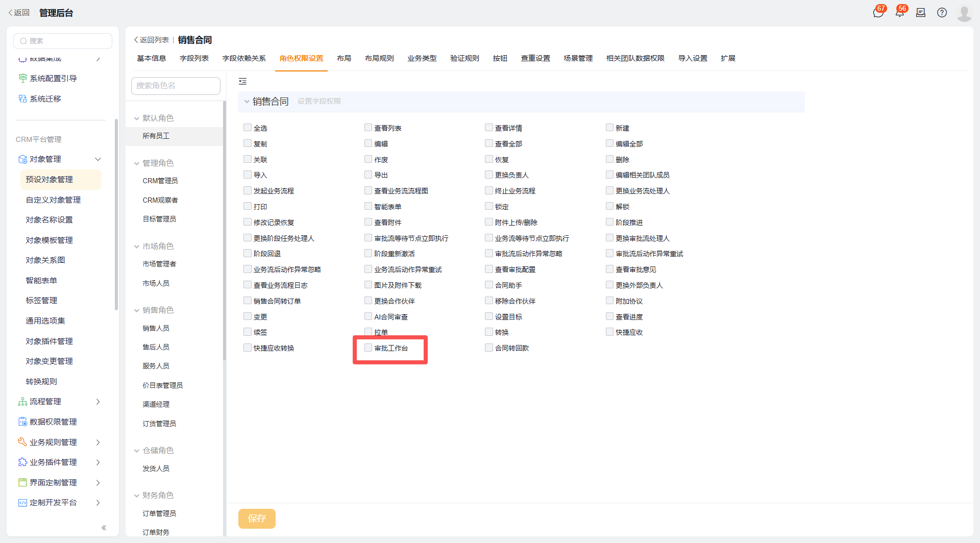
Task: Collapse the sidebar with double-chevron icon
Action: tap(104, 528)
